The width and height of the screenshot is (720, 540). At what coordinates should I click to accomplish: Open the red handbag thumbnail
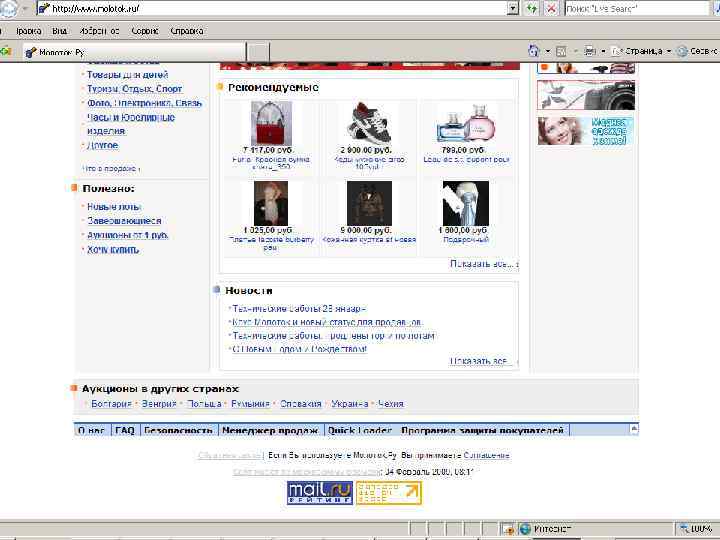(x=271, y=123)
